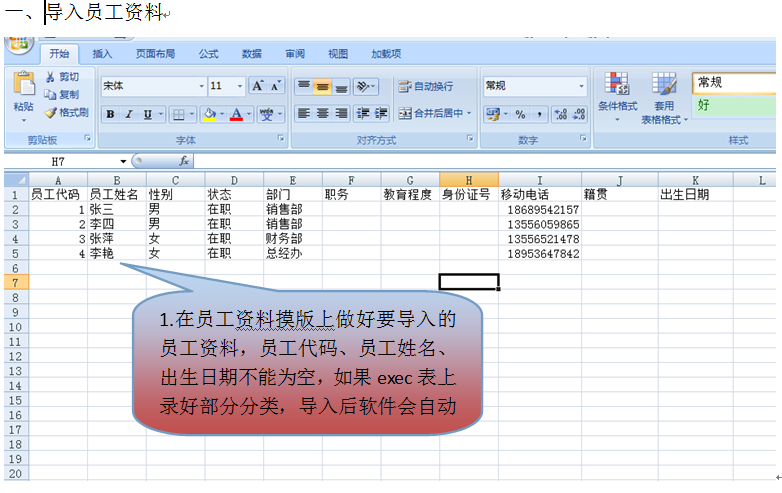Open font color dropdown arrow
The image size is (782, 493).
[248, 114]
